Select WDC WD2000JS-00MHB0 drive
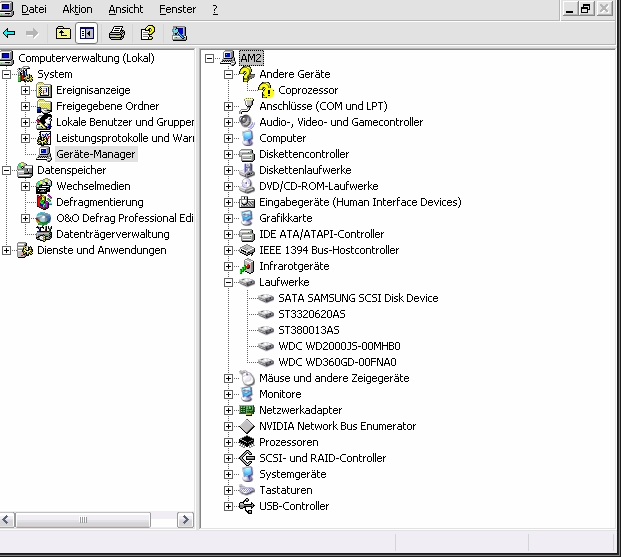Image resolution: width=621 pixels, height=557 pixels. [339, 346]
